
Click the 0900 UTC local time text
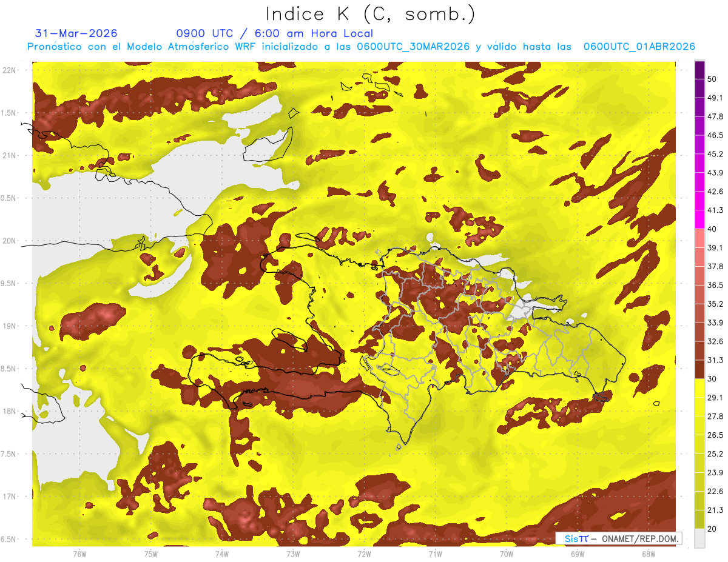(275, 33)
